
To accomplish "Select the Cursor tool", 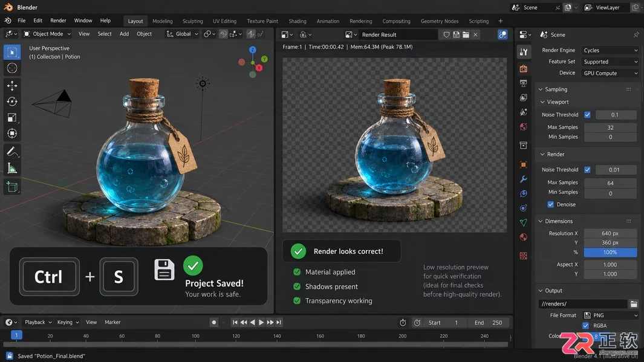I will point(12,68).
